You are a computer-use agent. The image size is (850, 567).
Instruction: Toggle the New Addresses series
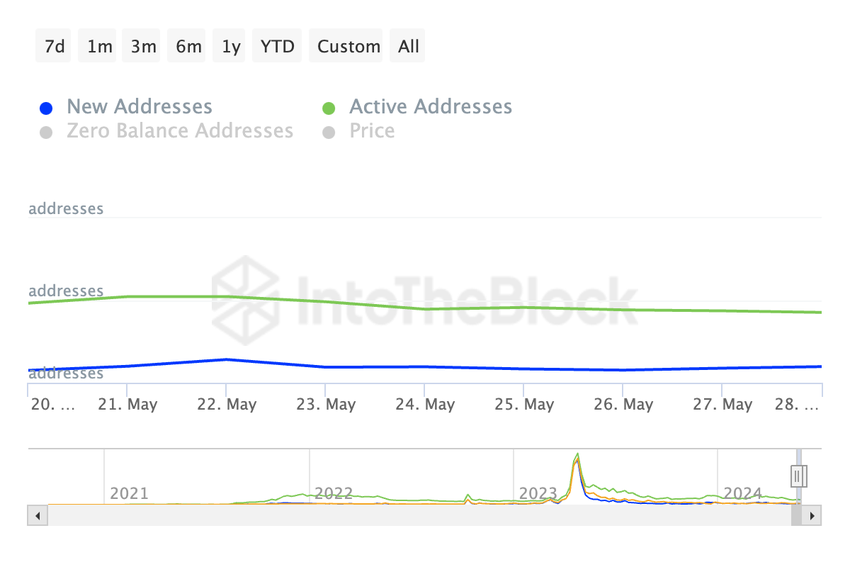pos(139,107)
